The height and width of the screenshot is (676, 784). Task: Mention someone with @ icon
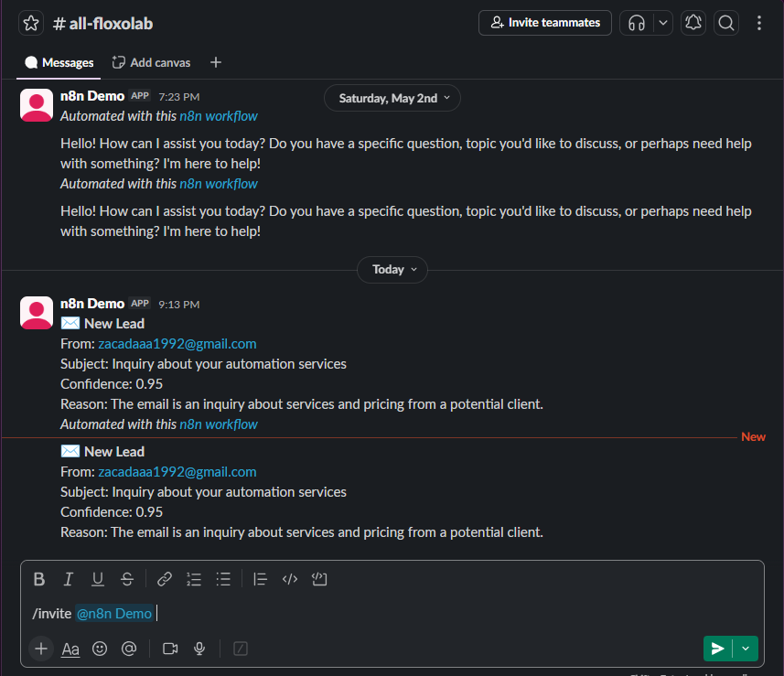[129, 649]
